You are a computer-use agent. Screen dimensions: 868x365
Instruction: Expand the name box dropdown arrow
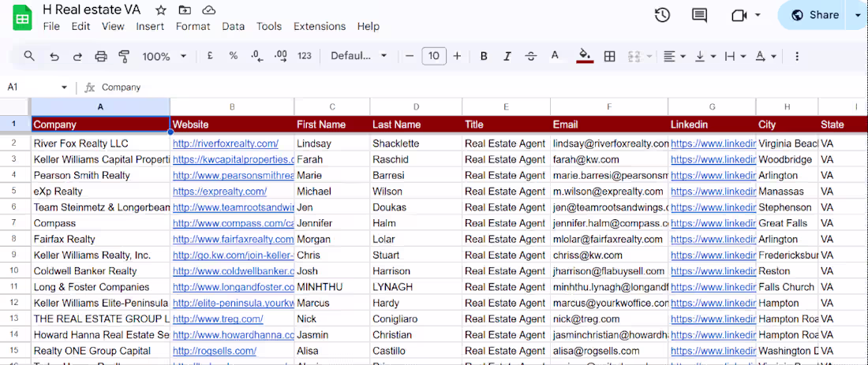64,88
